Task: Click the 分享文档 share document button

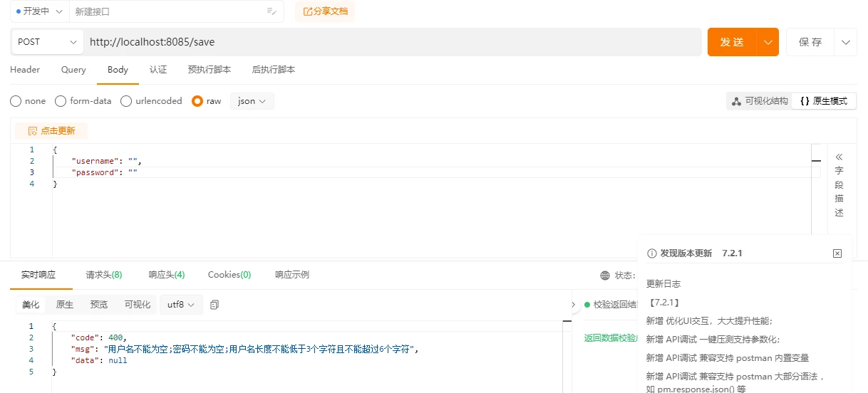Action: tap(325, 11)
